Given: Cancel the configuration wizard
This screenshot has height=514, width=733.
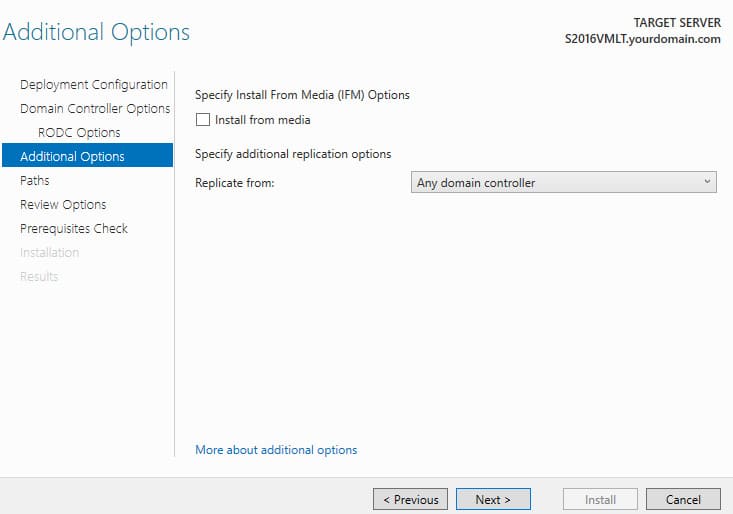Looking at the screenshot, I should [x=683, y=500].
